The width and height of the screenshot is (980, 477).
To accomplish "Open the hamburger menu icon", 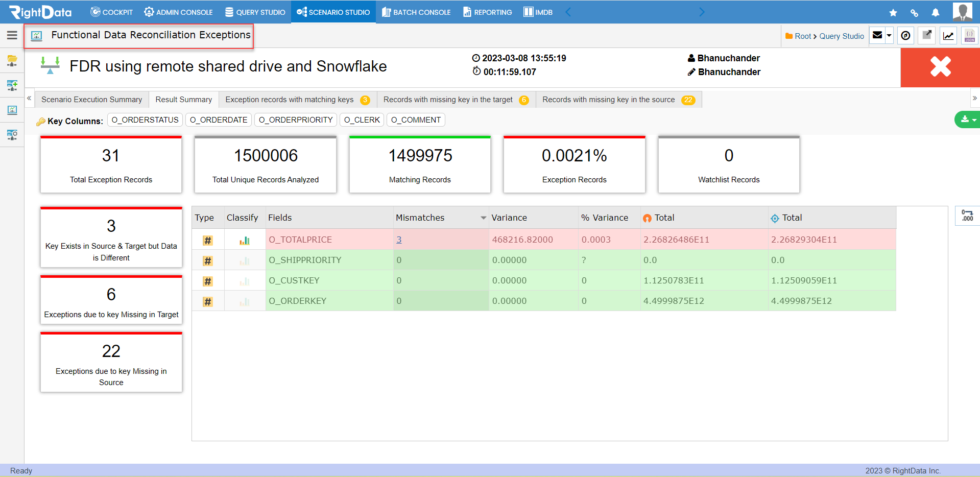I will click(12, 35).
